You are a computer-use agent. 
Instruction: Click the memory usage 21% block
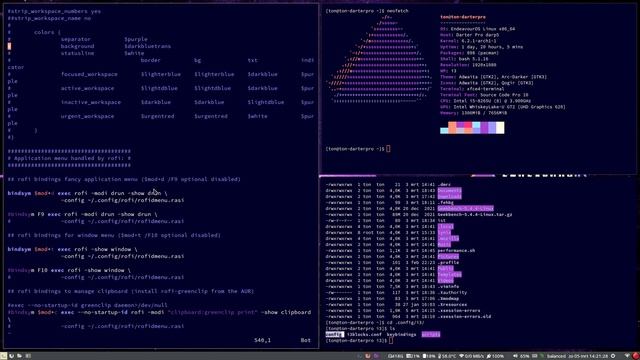click(x=413, y=356)
